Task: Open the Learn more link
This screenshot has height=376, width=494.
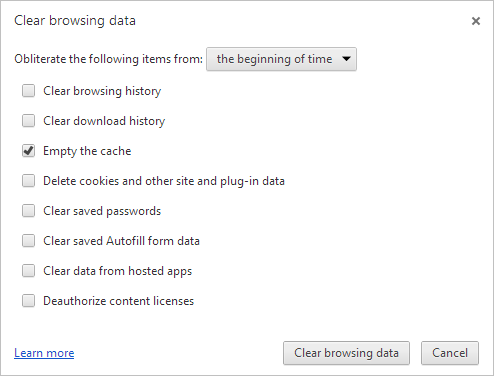Action: 44,353
